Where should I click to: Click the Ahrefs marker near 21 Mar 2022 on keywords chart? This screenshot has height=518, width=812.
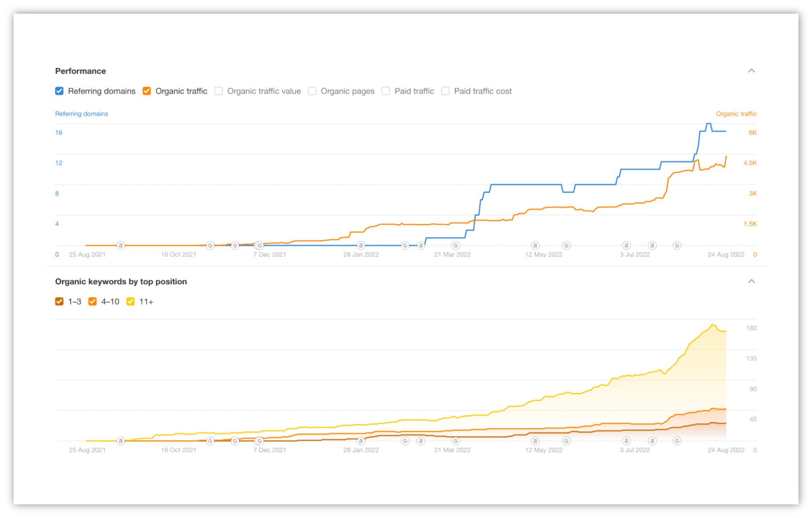pos(420,441)
